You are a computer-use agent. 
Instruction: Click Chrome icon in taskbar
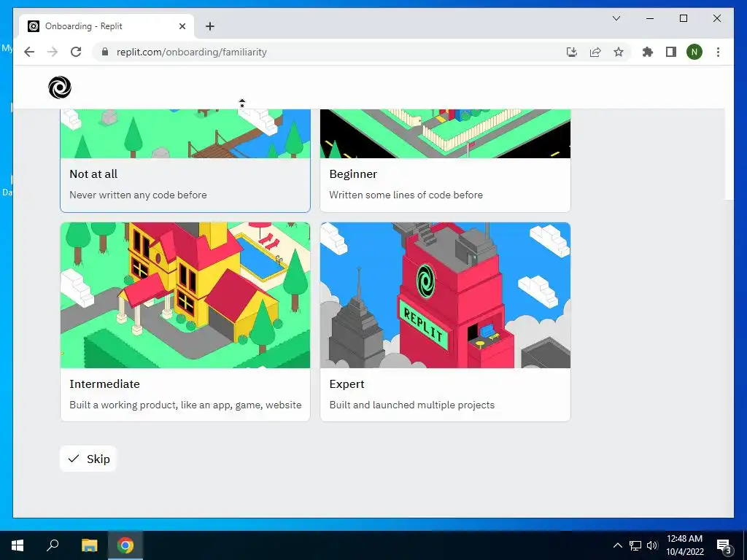click(x=125, y=545)
